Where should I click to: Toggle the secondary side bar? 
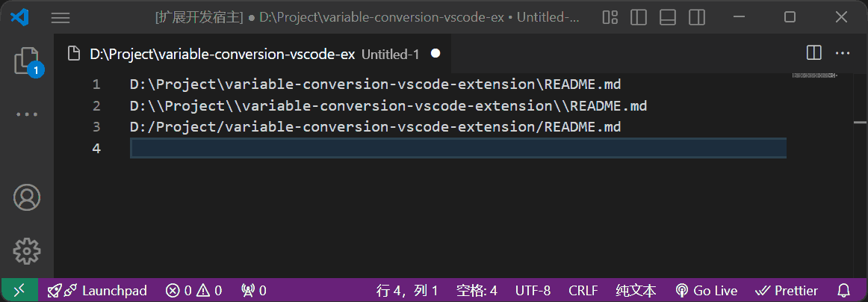coord(696,17)
